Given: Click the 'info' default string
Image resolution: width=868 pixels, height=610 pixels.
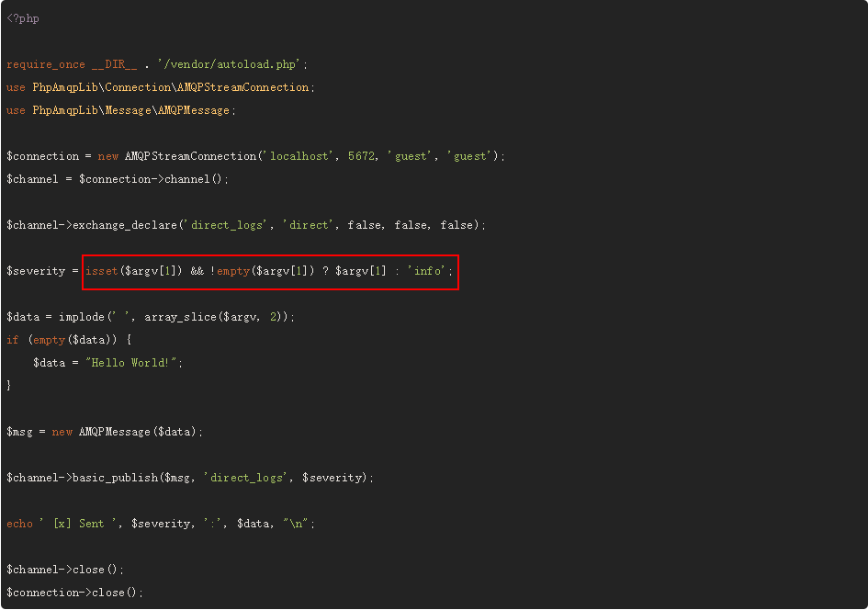Looking at the screenshot, I should click(427, 271).
